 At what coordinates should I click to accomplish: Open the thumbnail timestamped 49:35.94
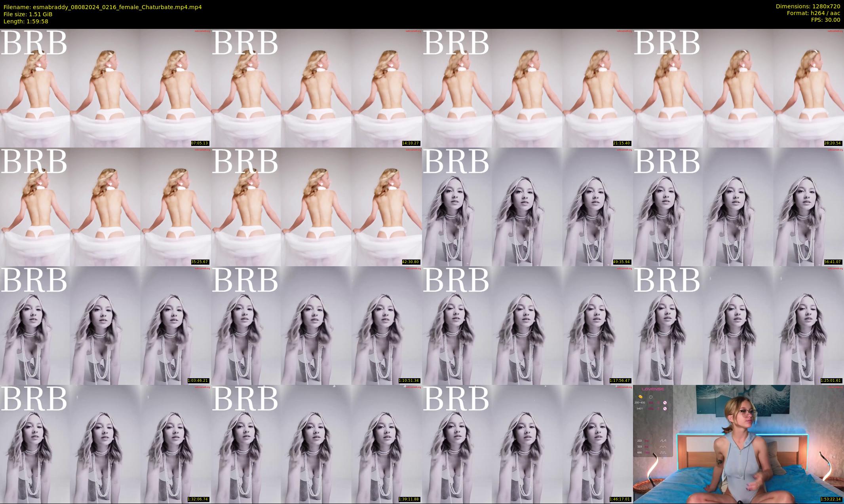coord(527,207)
